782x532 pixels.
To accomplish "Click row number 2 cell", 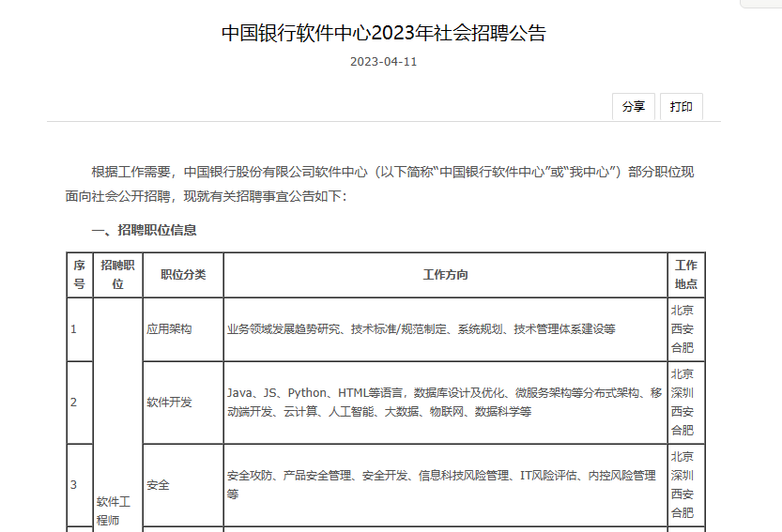I will pos(79,403).
